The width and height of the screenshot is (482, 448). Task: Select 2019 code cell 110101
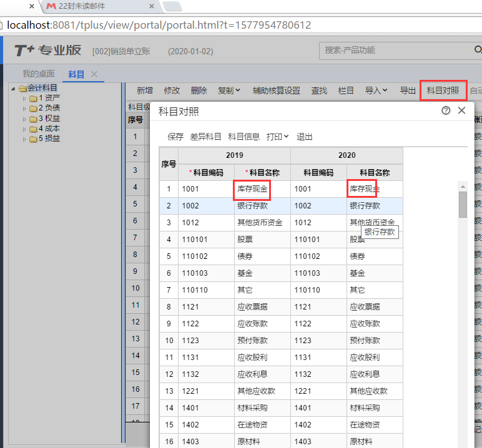(206, 240)
